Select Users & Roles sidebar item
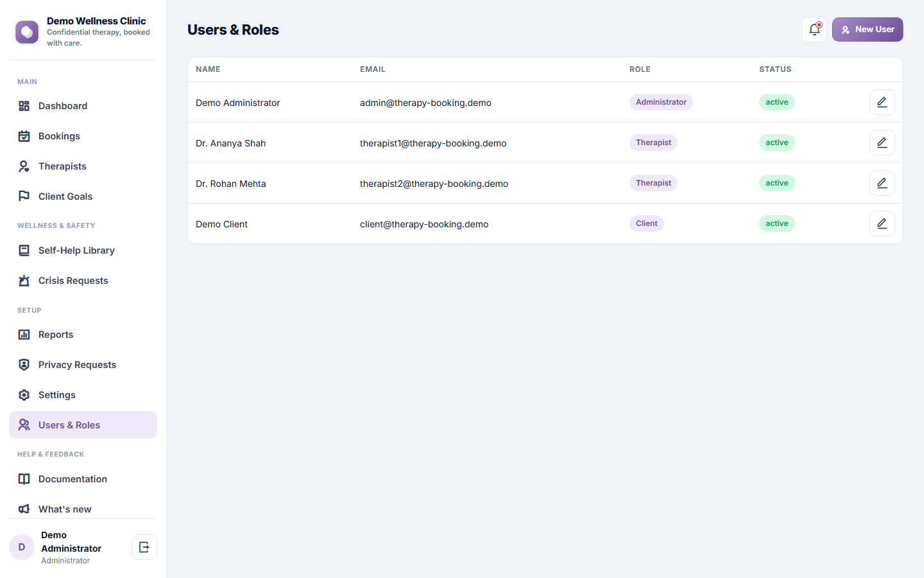Viewport: 924px width, 578px height. tap(83, 425)
